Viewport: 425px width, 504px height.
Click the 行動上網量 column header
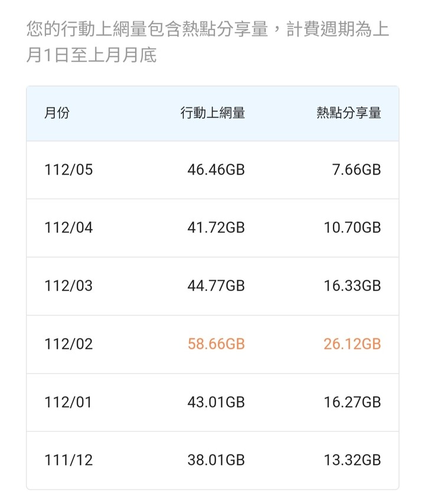click(212, 113)
